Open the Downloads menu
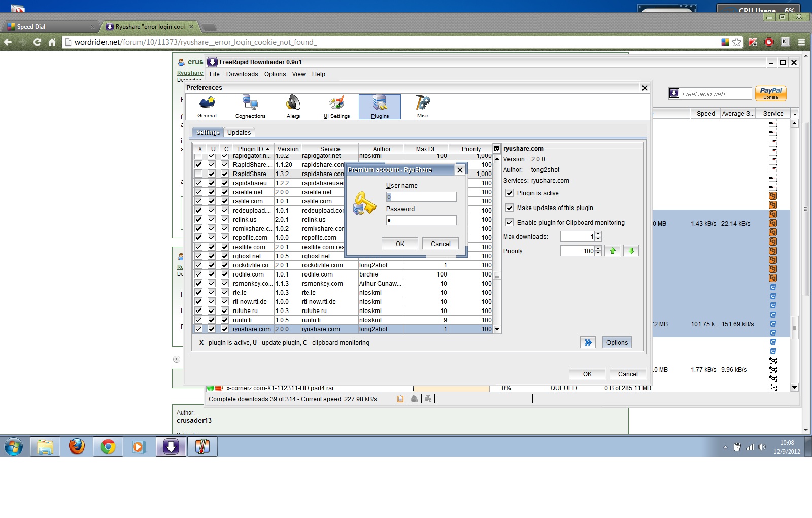The image size is (812, 518). pyautogui.click(x=242, y=74)
